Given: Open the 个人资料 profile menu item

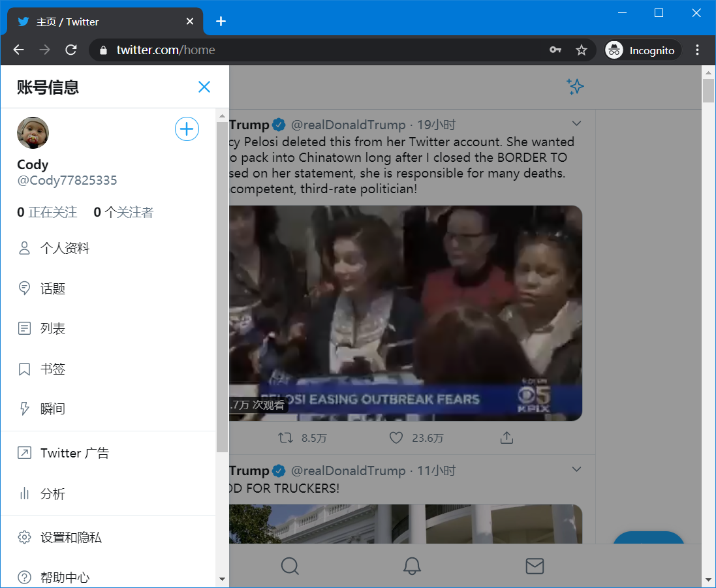Looking at the screenshot, I should pos(108,249).
